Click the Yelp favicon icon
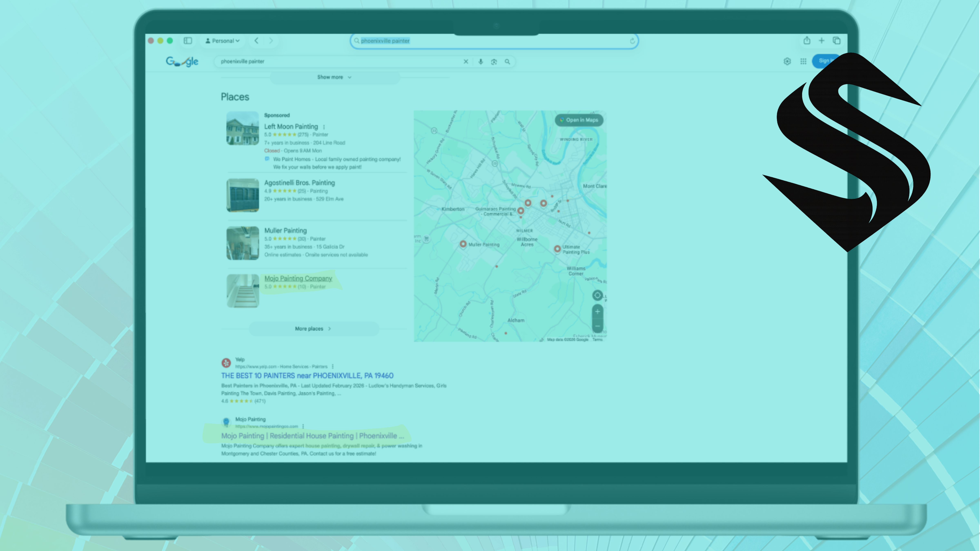The image size is (980, 551). [226, 363]
